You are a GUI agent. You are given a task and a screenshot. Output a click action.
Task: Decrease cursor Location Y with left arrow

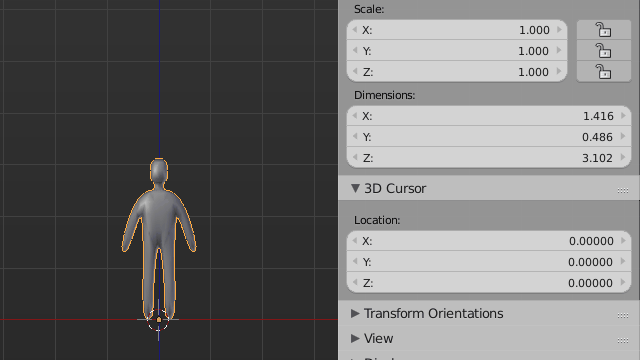click(x=355, y=262)
